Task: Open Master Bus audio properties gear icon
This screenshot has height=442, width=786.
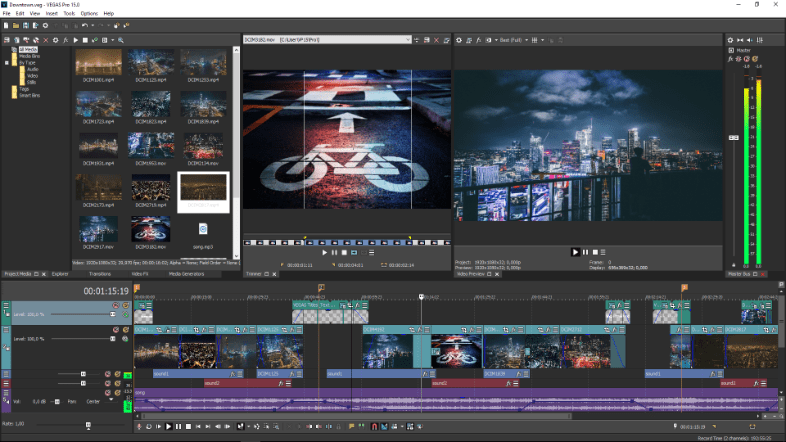Action: coord(731,40)
